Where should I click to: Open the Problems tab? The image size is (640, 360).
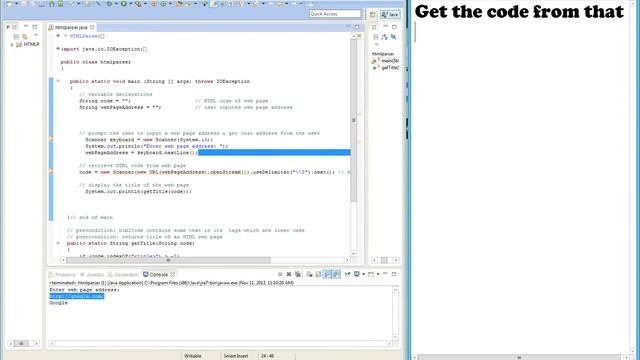[x=62, y=275]
